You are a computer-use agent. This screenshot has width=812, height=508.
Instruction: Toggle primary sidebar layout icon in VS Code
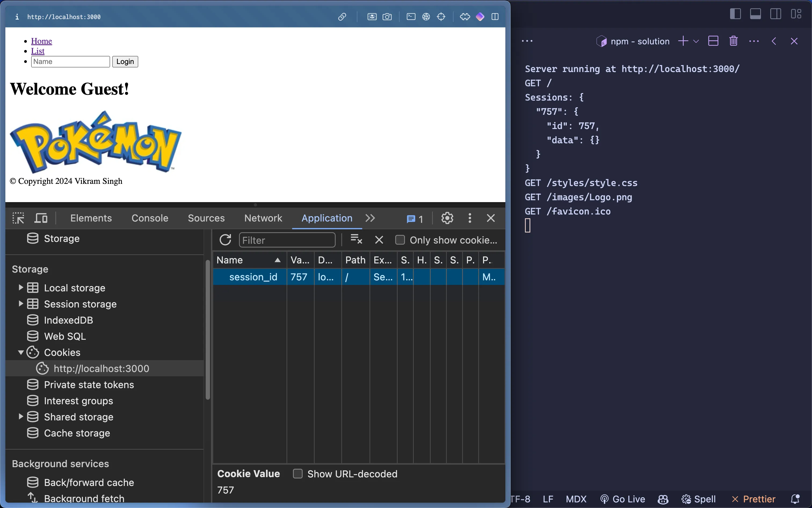[x=735, y=14]
